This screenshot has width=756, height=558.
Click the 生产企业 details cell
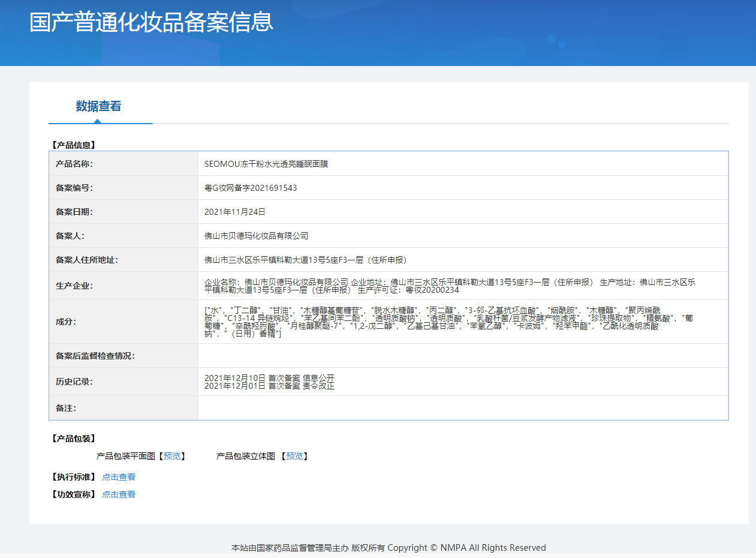463,286
